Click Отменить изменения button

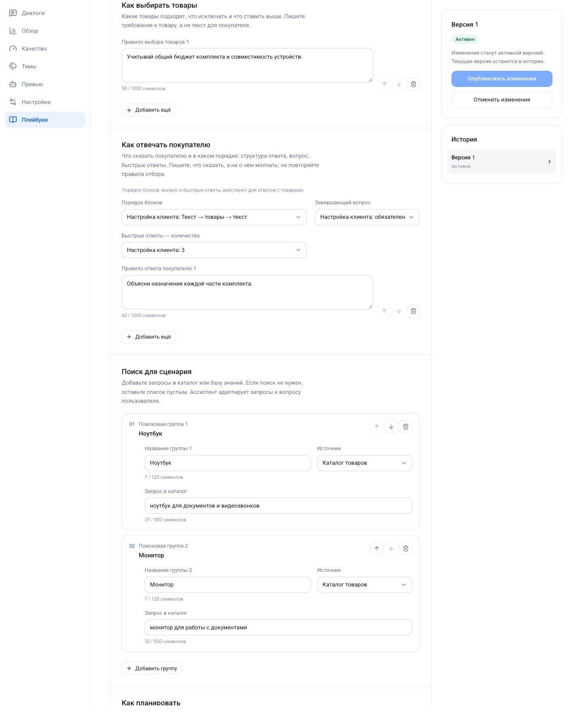click(502, 100)
